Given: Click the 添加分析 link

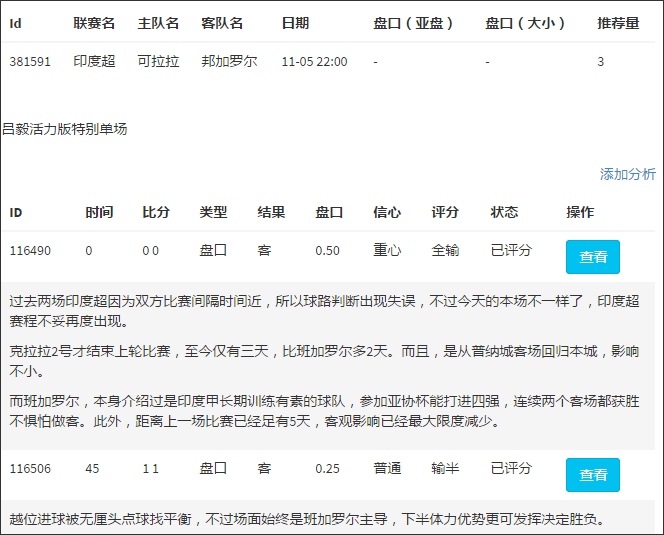Looking at the screenshot, I should [x=627, y=174].
